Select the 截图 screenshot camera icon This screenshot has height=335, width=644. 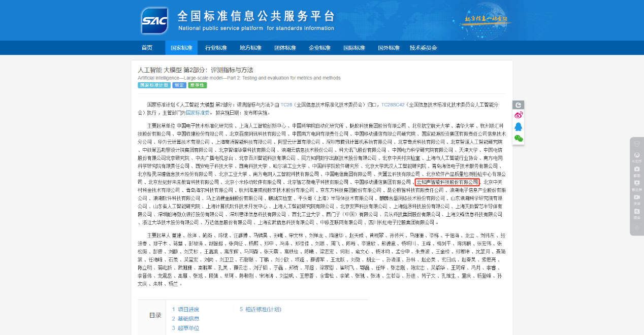(636, 170)
